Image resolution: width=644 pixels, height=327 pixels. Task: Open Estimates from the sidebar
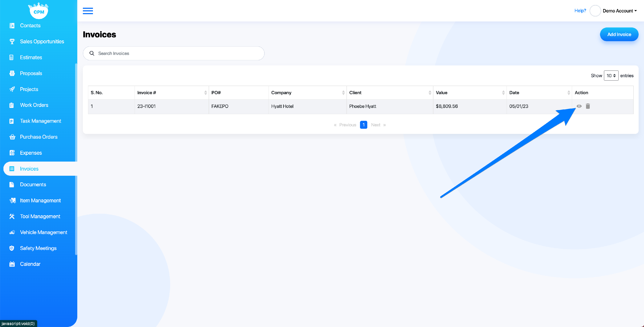[31, 58]
